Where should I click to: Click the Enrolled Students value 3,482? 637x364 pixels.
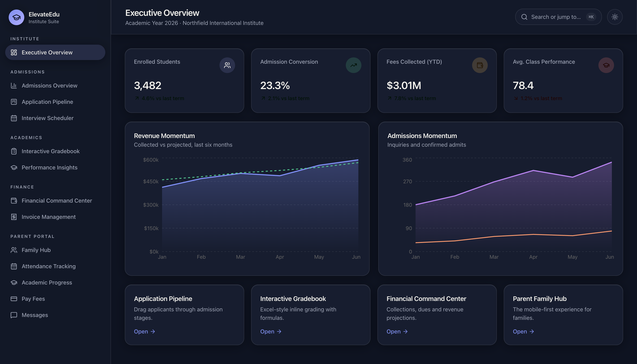[148, 86]
